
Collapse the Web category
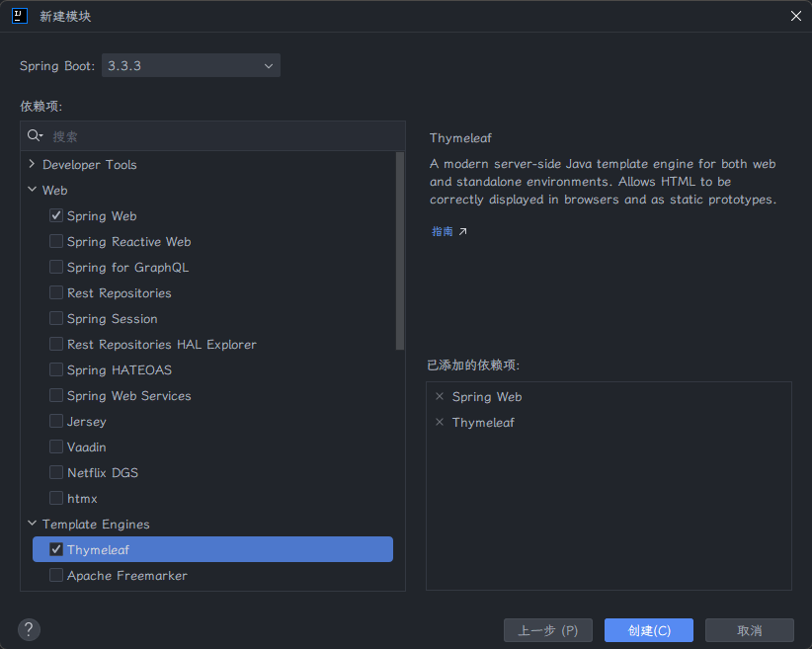pyautogui.click(x=33, y=190)
